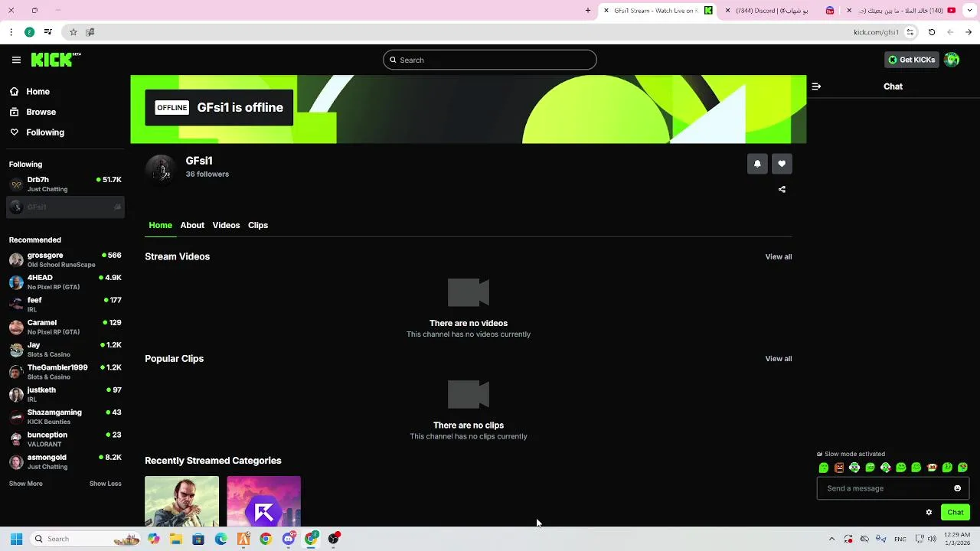The width and height of the screenshot is (980, 551).
Task: Open a new browser tab
Action: tap(588, 11)
